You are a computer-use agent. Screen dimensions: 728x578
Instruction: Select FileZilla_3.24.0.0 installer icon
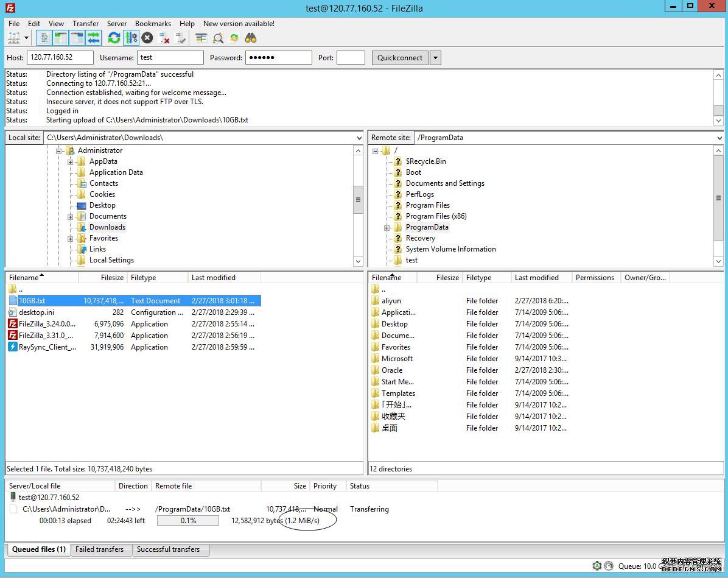(x=13, y=324)
